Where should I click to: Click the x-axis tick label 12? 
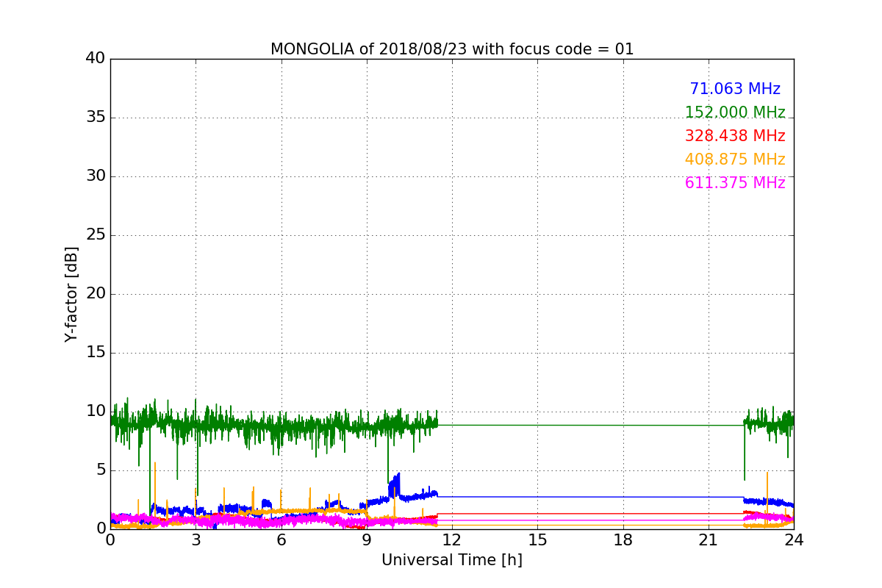452,539
